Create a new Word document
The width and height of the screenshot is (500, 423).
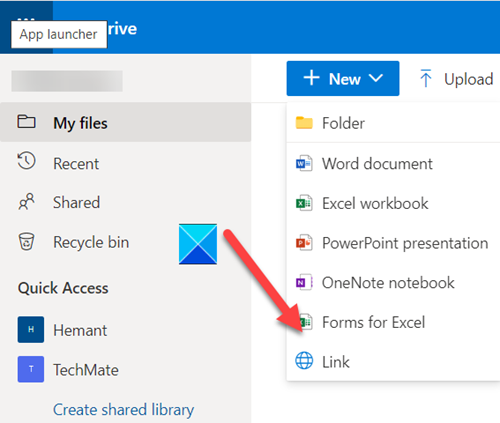(x=393, y=164)
